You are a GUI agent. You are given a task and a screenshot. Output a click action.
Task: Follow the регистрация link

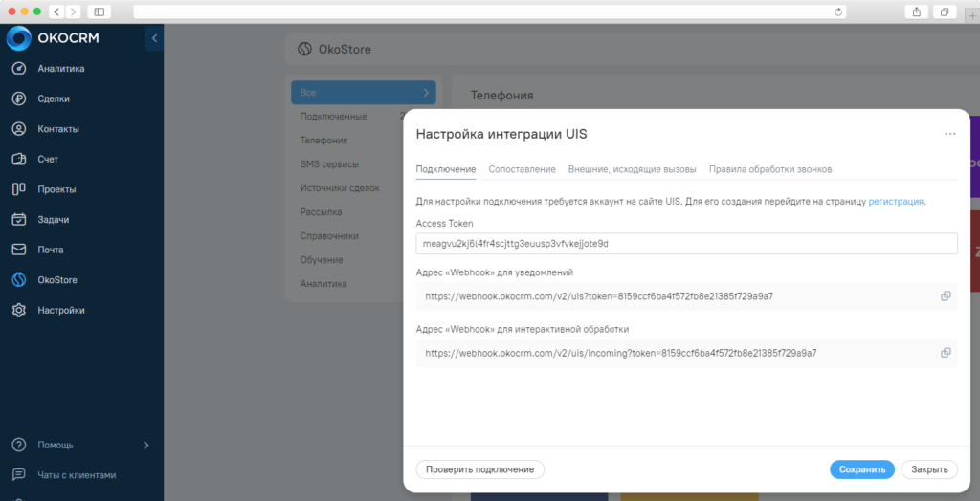[896, 202]
